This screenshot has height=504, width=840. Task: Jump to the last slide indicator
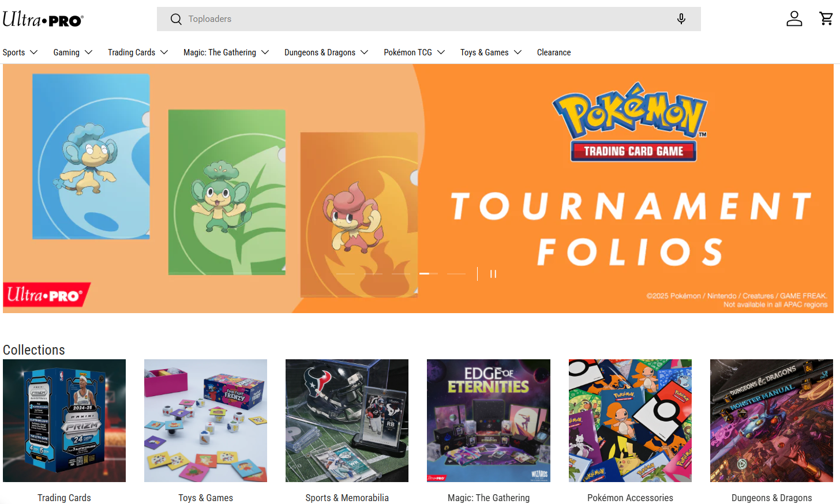pyautogui.click(x=456, y=274)
